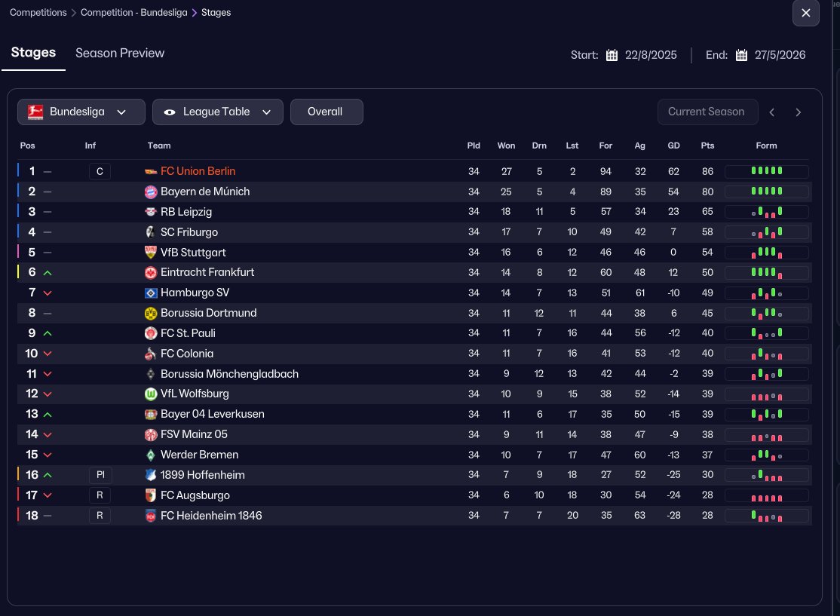Screen dimensions: 840x616
Task: Click the FC Union Berlin club crest
Action: point(151,172)
